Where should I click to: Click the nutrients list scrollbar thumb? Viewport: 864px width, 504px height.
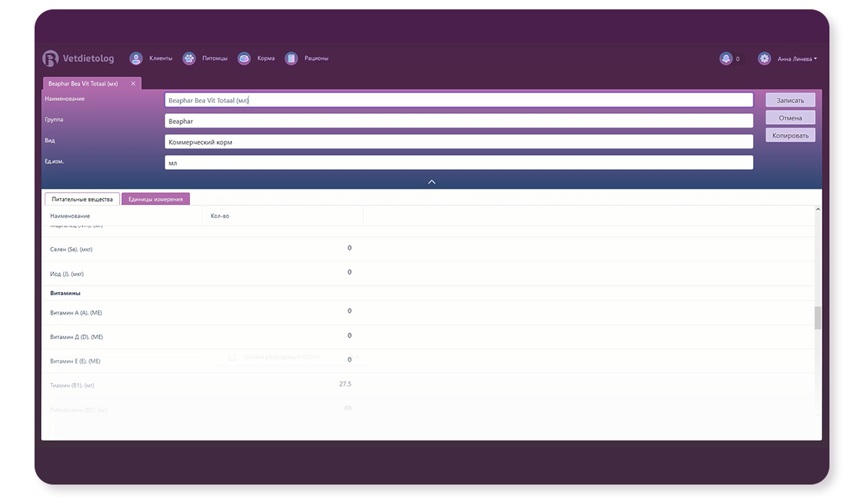pyautogui.click(x=817, y=318)
